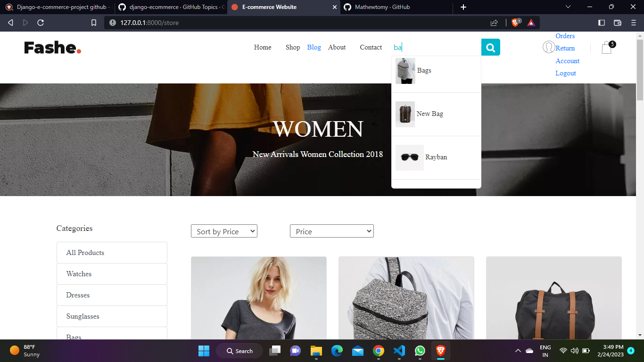Click the share icon in the browser toolbar

[494, 22]
